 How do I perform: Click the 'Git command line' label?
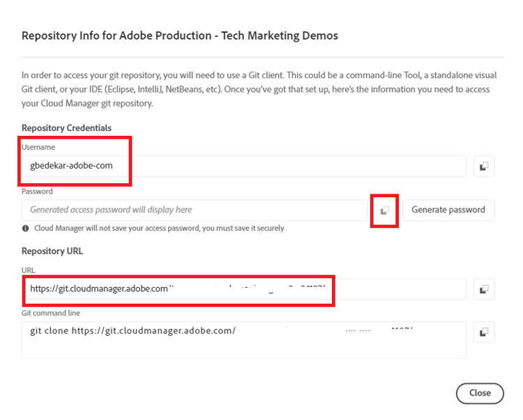click(51, 313)
